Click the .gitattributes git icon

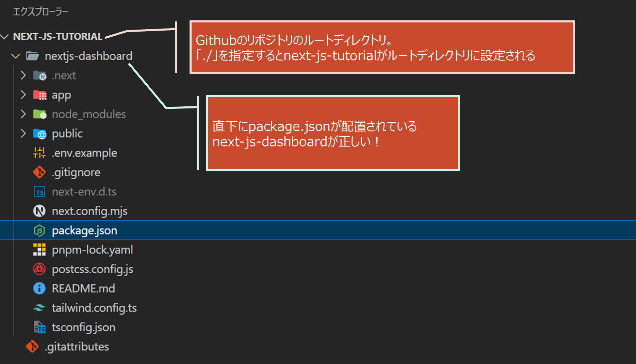point(33,346)
